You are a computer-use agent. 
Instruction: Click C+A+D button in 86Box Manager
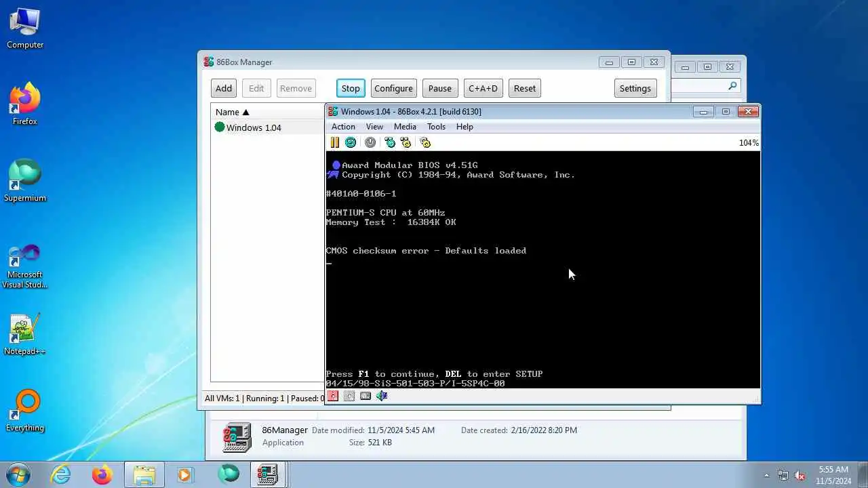[x=483, y=88]
